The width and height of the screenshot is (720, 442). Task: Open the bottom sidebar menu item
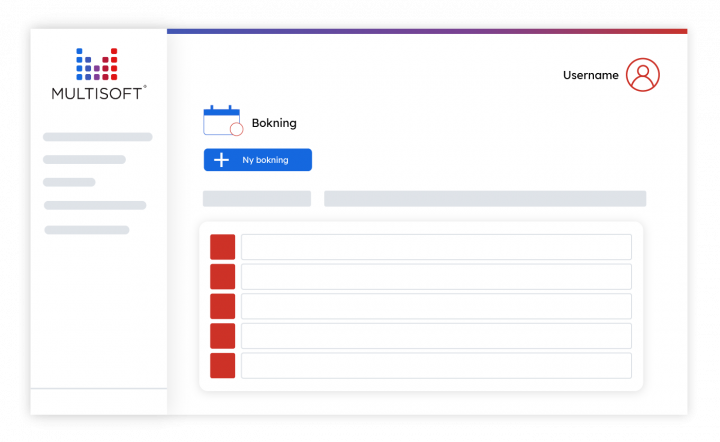tap(86, 230)
